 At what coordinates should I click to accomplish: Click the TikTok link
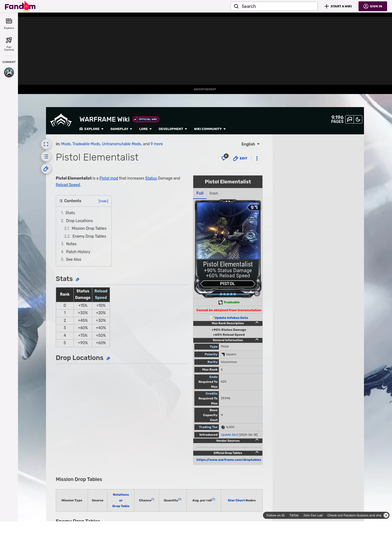pyautogui.click(x=294, y=515)
